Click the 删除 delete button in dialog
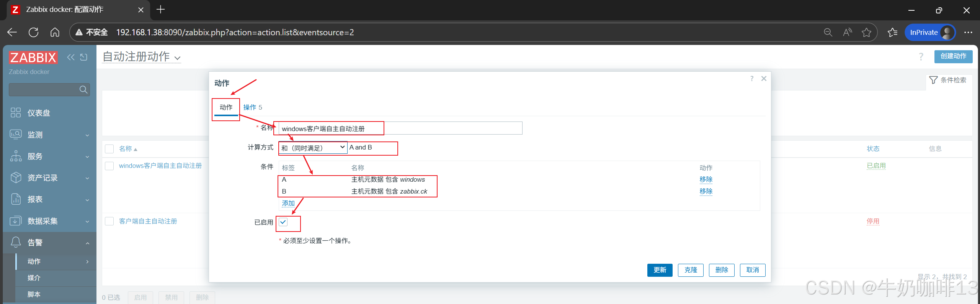Viewport: 980px width, 304px height. (722, 270)
